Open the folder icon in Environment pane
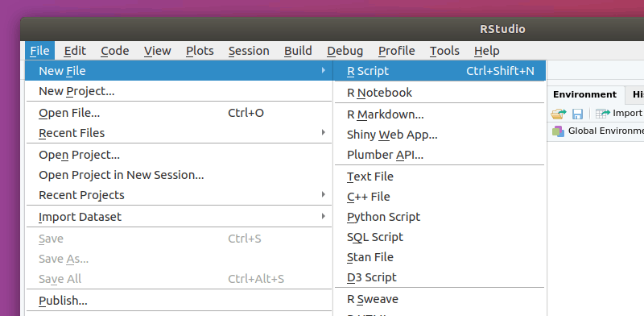The image size is (644, 316). pyautogui.click(x=558, y=114)
